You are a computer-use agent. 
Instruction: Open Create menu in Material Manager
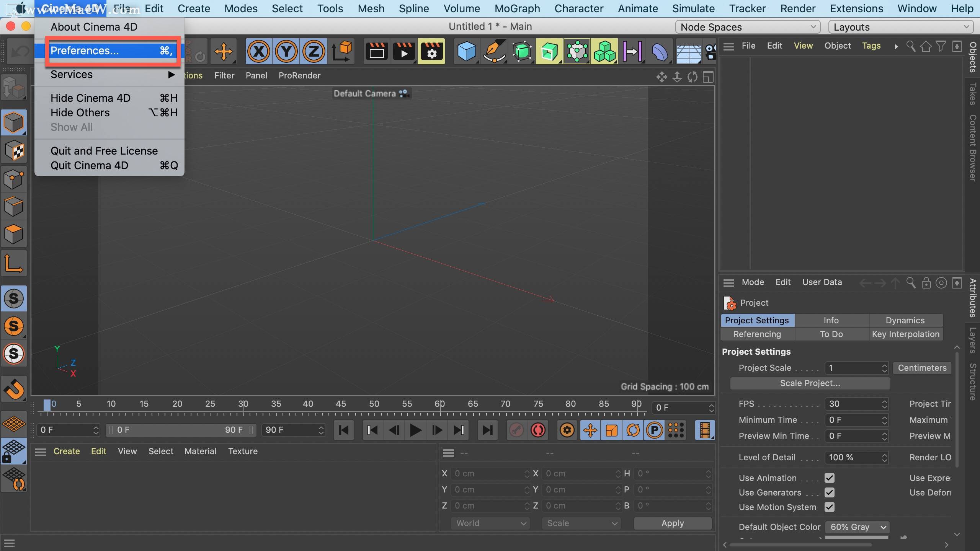point(67,451)
